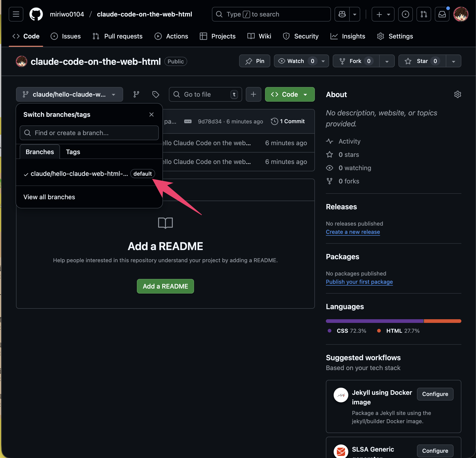476x458 pixels.
Task: Open the pull requests header icon
Action: [x=424, y=14]
